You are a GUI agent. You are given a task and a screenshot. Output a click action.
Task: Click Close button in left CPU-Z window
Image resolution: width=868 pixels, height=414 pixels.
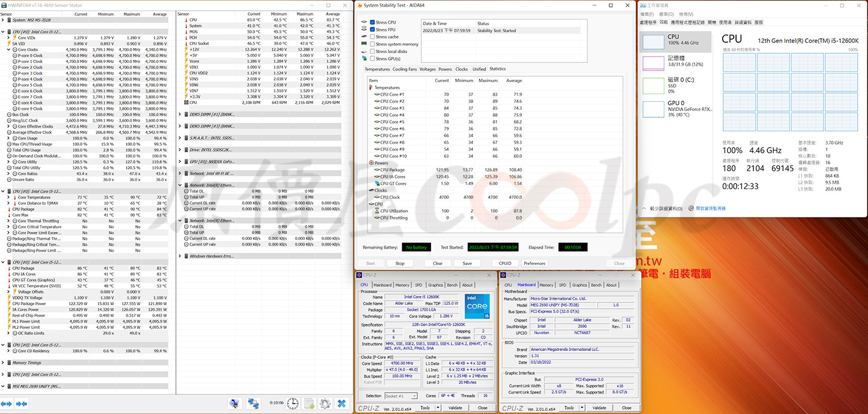click(483, 408)
